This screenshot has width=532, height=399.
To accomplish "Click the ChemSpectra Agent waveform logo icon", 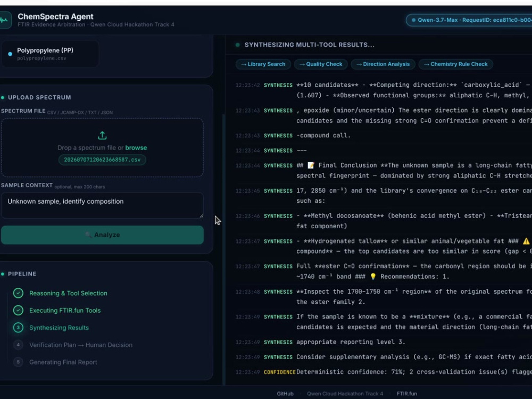I will pos(5,20).
